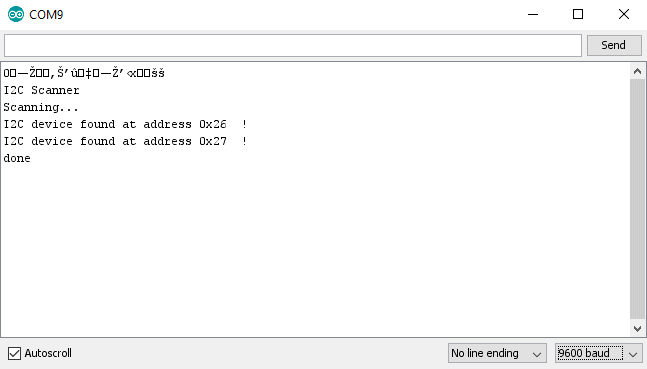Click the Send button
The height and width of the screenshot is (369, 647).
click(x=614, y=45)
